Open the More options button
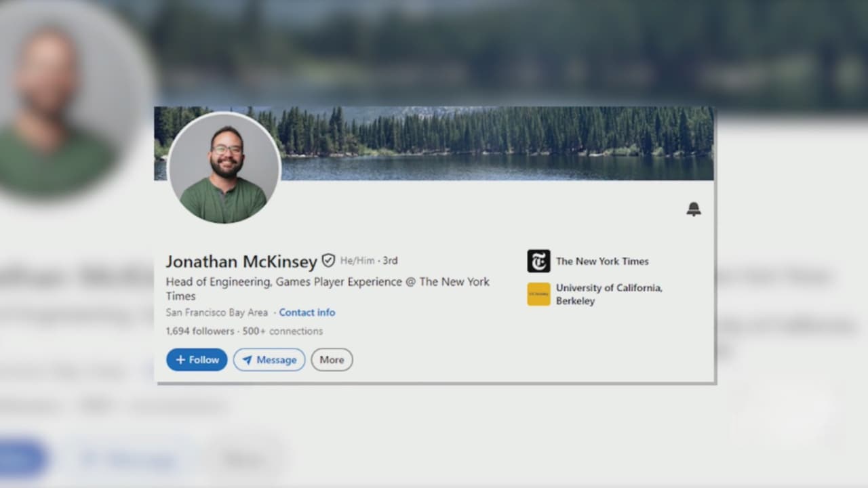The height and width of the screenshot is (488, 868). pyautogui.click(x=332, y=360)
